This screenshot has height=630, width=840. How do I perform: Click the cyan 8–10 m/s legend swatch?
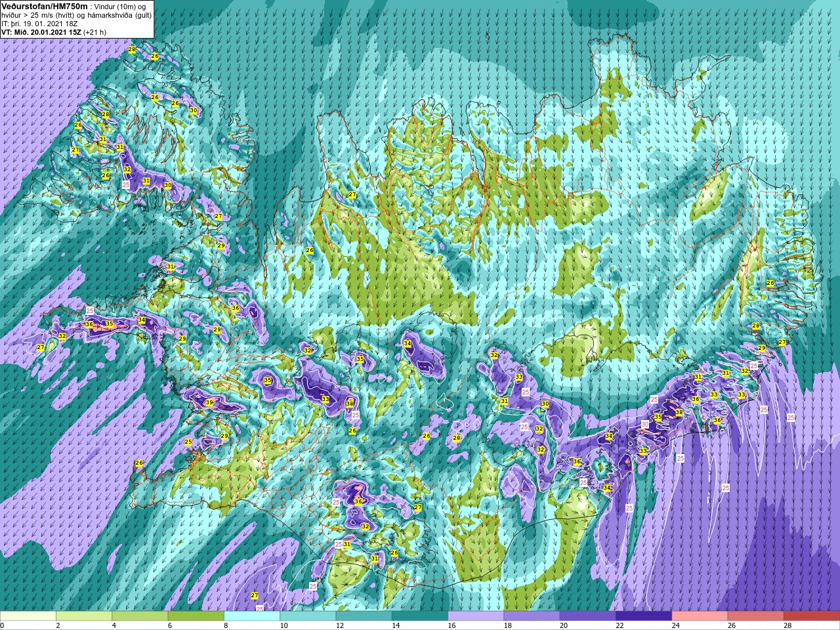tap(252, 616)
